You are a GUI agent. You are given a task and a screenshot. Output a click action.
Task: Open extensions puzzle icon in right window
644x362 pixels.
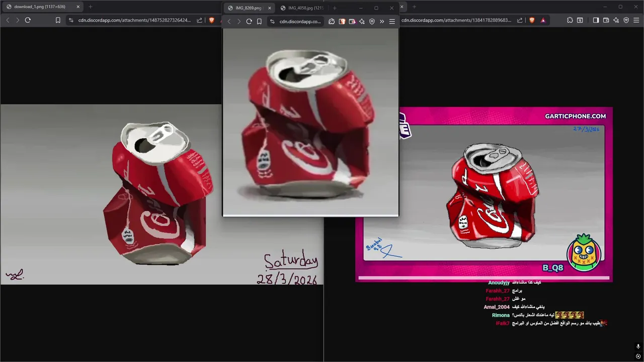(570, 20)
